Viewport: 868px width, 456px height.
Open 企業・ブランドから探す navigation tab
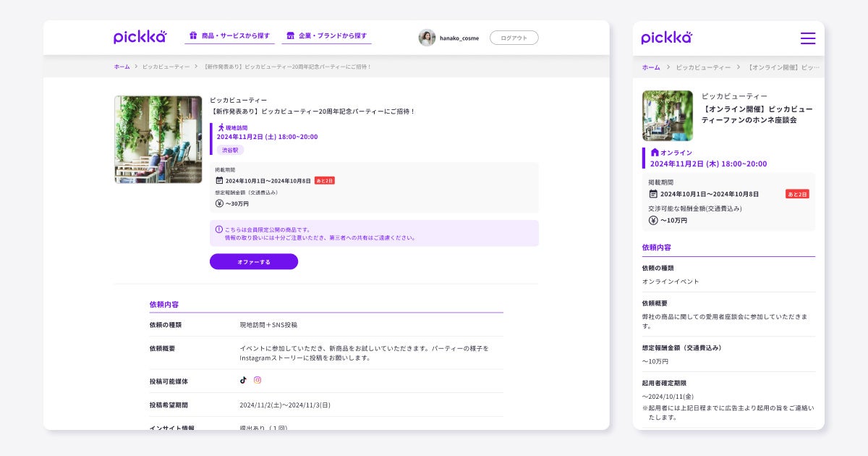point(326,35)
